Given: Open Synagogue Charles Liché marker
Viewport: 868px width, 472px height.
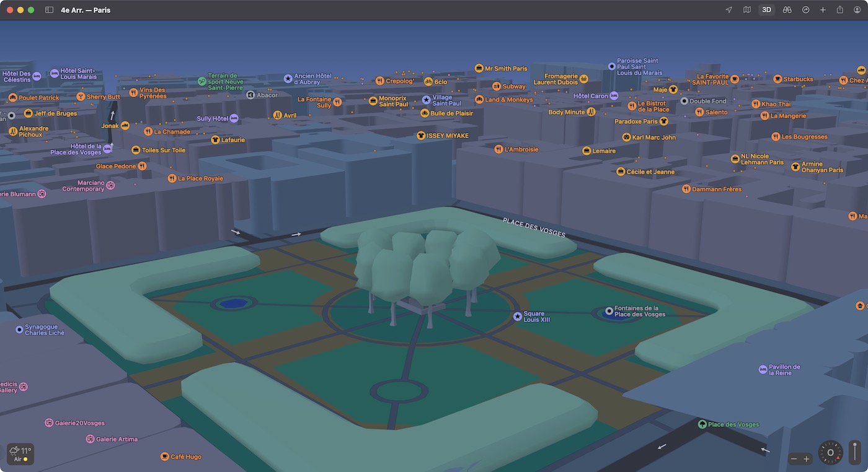Looking at the screenshot, I should click(x=19, y=330).
